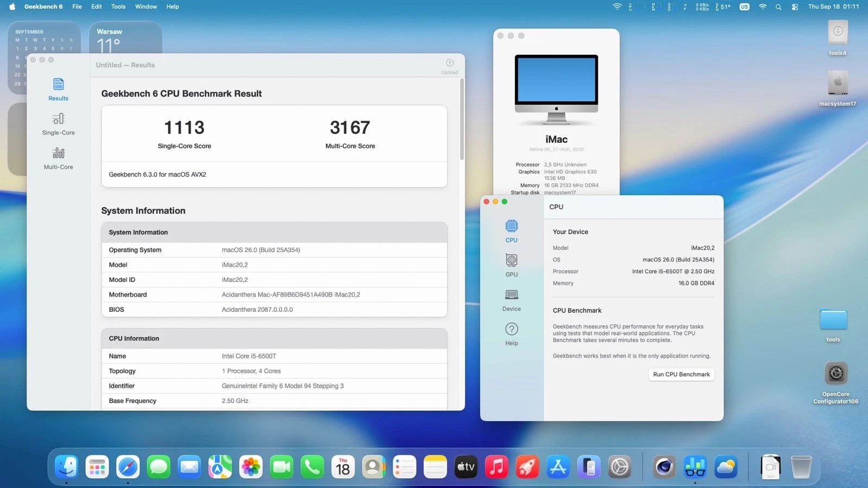Open the Edit menu
This screenshot has width=868, height=488.
pyautogui.click(x=97, y=7)
